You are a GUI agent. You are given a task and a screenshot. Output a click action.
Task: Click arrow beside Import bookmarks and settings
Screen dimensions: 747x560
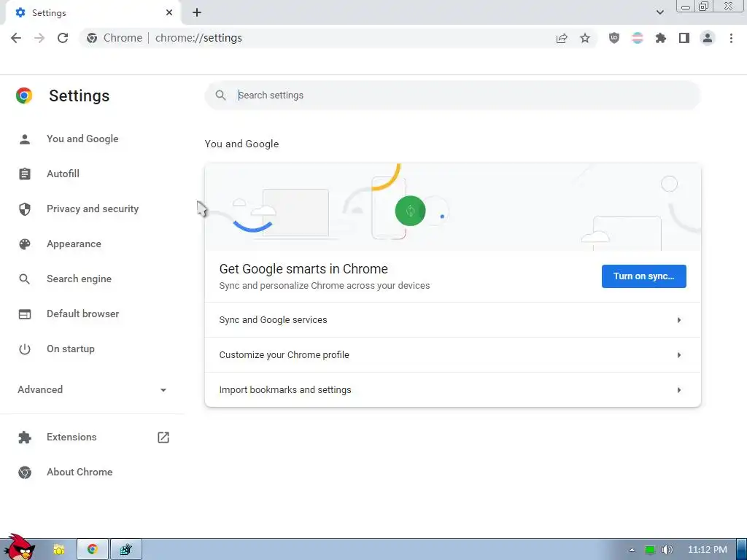[679, 390]
